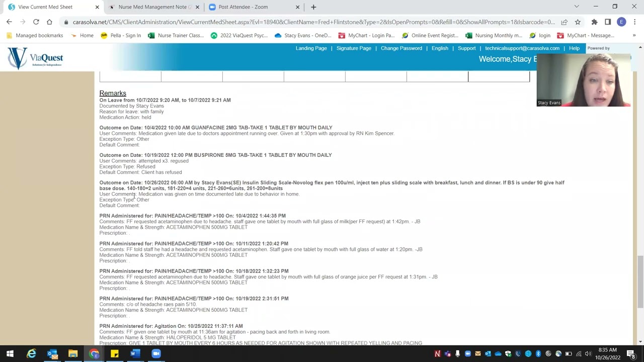644x362 pixels.
Task: Switch to Chrome on the taskbar
Action: point(94,354)
